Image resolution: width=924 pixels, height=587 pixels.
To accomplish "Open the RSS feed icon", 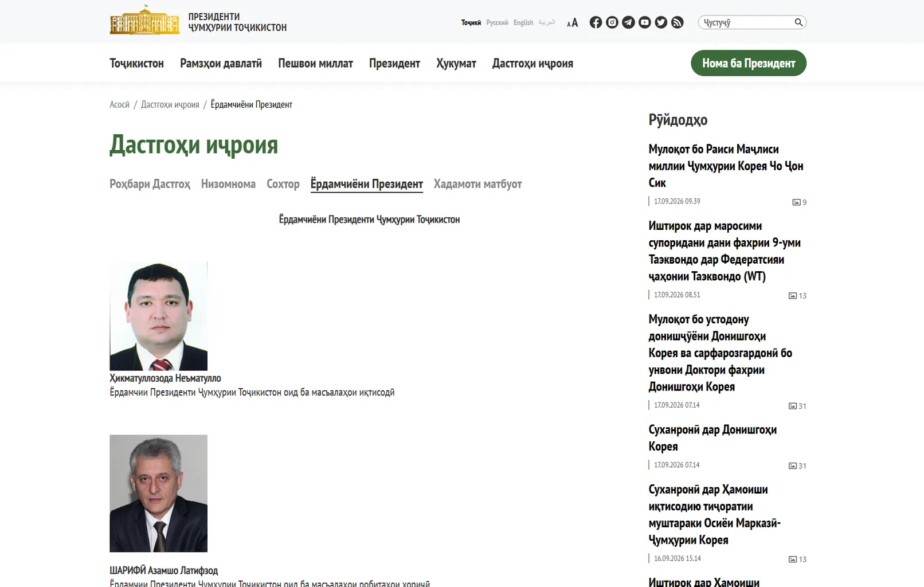I will pyautogui.click(x=678, y=22).
